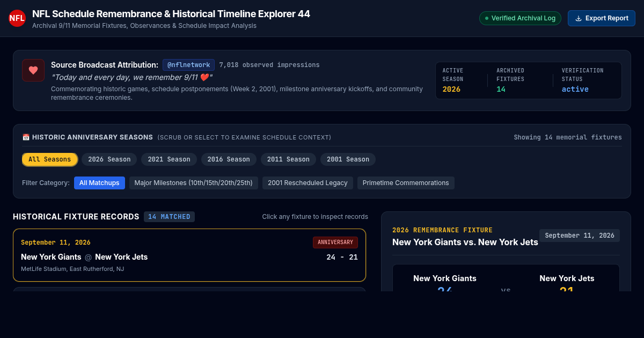Click the 7,018 observed impressions text

[269, 65]
